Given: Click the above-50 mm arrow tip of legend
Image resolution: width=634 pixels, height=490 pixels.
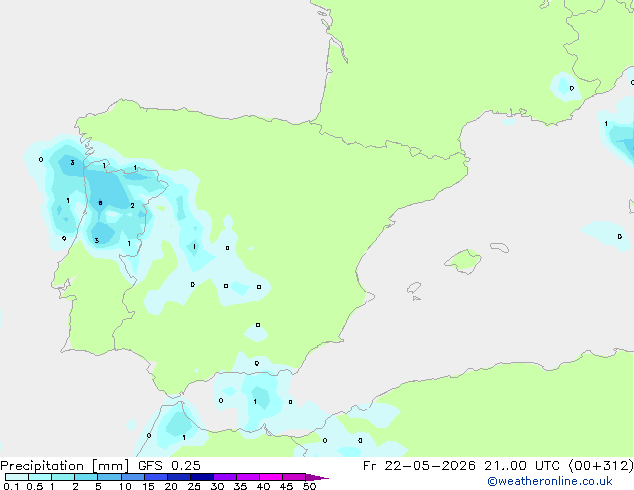Looking at the screenshot, I should [x=317, y=477].
